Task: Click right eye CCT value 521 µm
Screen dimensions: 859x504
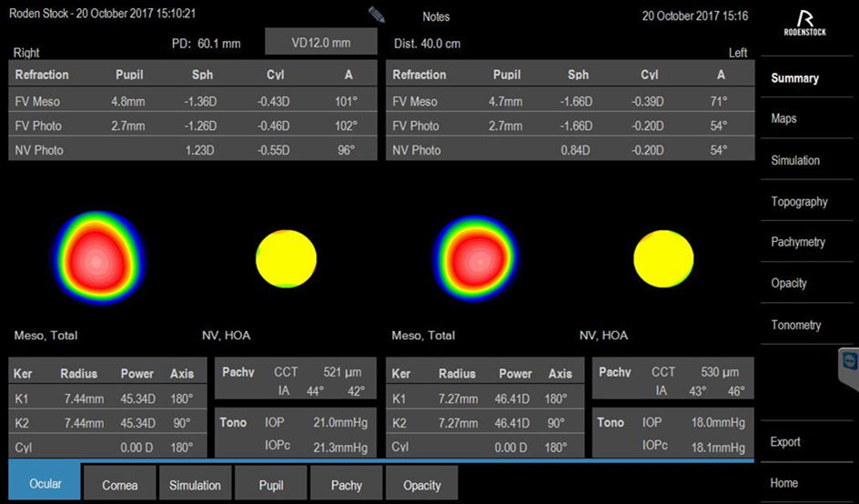Action: [342, 372]
